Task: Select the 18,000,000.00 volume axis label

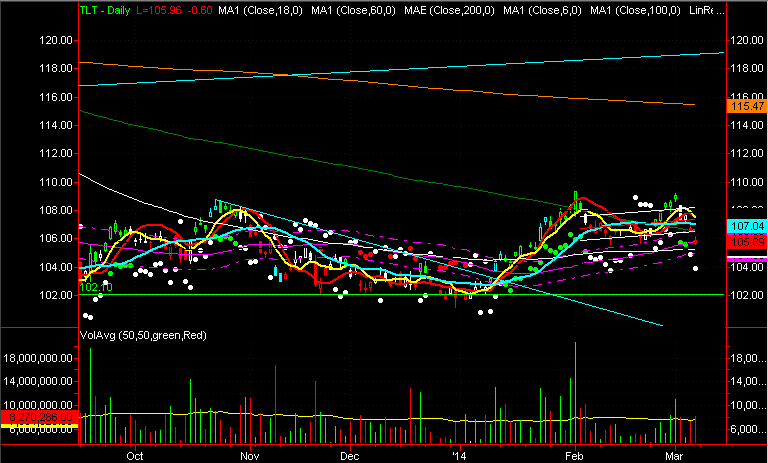Action: pos(38,358)
